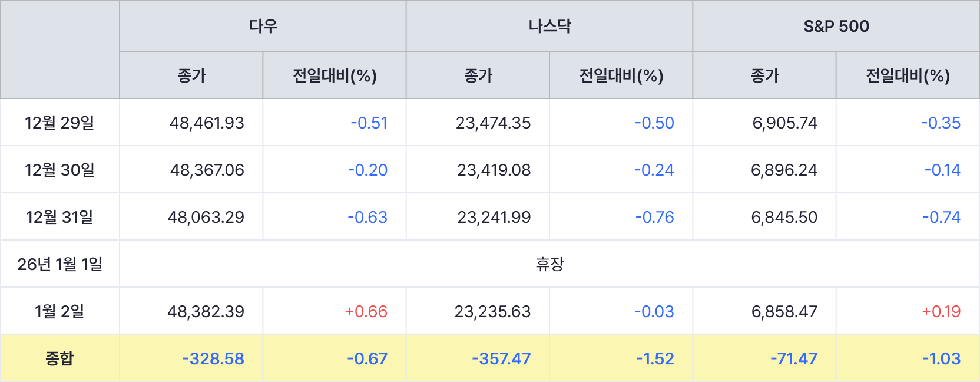This screenshot has height=382, width=980.
Task: Click the 나스닥 closing value 23,419.08
Action: point(494,170)
